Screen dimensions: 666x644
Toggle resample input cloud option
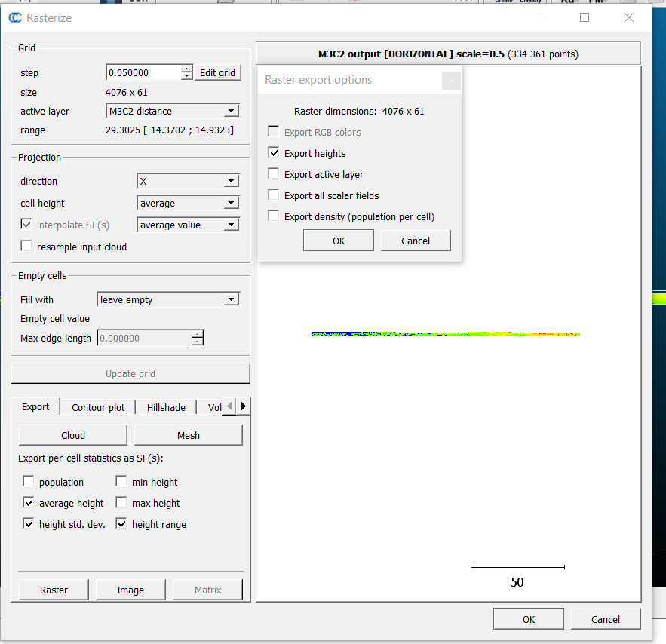27,247
